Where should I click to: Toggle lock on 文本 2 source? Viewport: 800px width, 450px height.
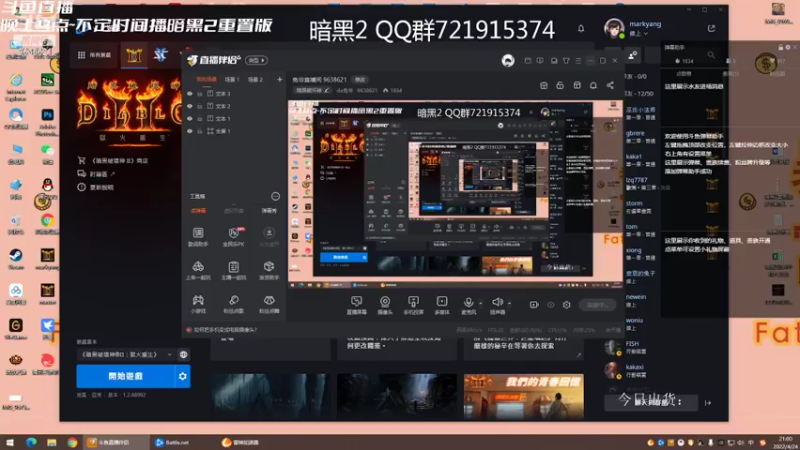pyautogui.click(x=200, y=106)
